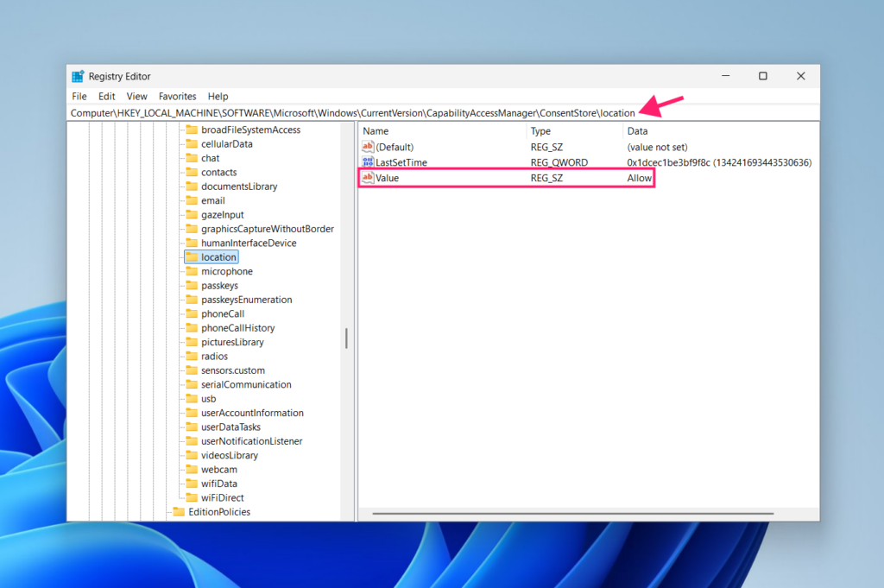Click the Allow data cell

coord(640,178)
